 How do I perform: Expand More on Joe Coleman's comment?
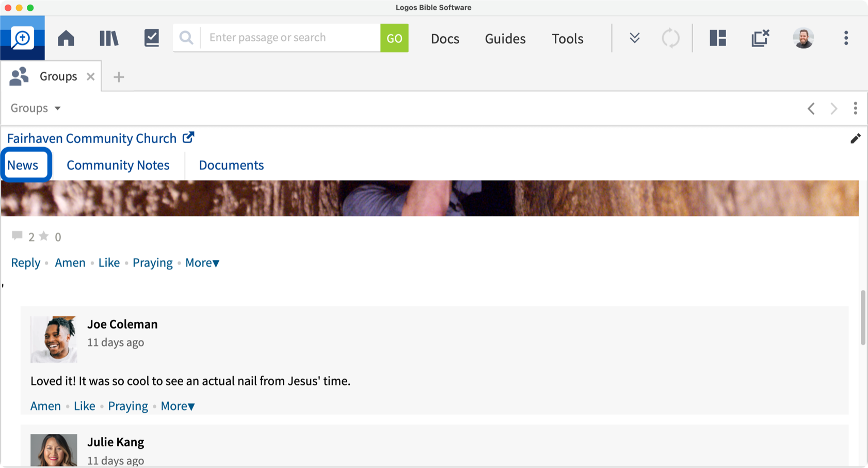pyautogui.click(x=178, y=406)
